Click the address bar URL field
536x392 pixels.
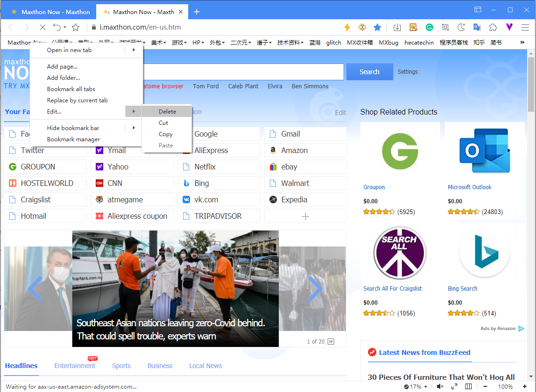215,27
